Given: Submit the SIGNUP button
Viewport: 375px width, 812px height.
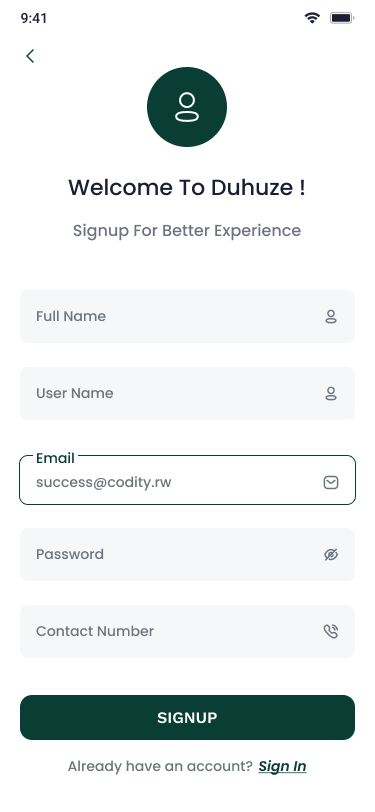Looking at the screenshot, I should [x=188, y=717].
